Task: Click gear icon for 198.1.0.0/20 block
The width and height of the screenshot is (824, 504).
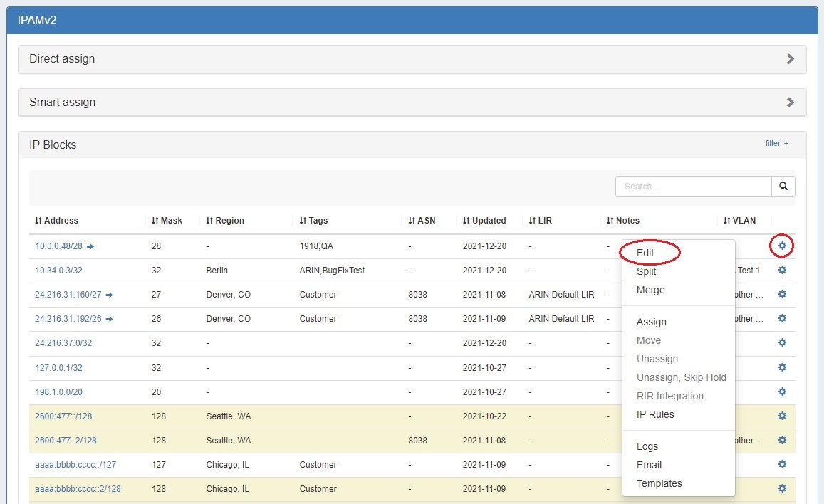Action: click(x=782, y=392)
